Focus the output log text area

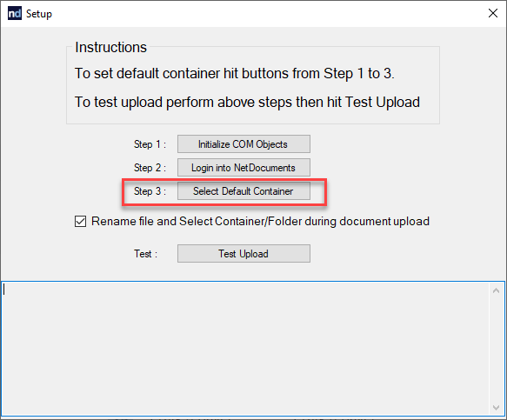[x=246, y=349]
